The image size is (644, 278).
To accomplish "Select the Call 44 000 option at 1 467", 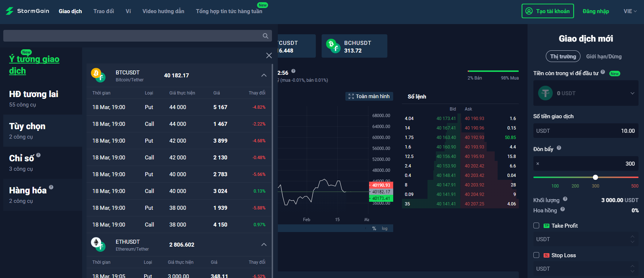I will (x=179, y=124).
